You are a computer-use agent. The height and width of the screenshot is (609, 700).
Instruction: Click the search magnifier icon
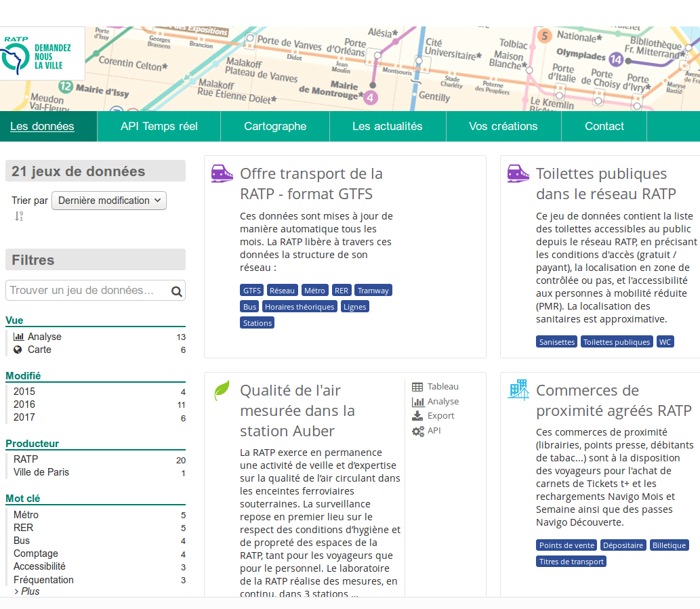[177, 291]
